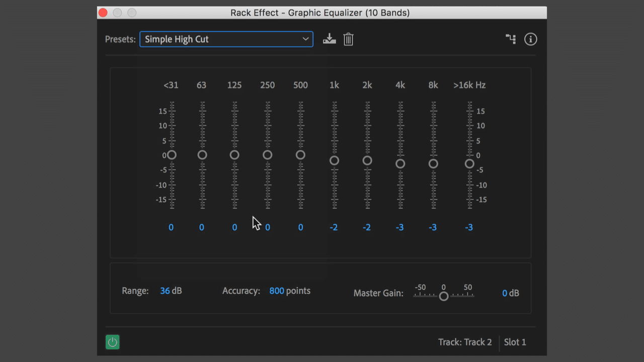Click the Master Gain slider knob
Viewport: 644px width, 362px height.
(444, 296)
